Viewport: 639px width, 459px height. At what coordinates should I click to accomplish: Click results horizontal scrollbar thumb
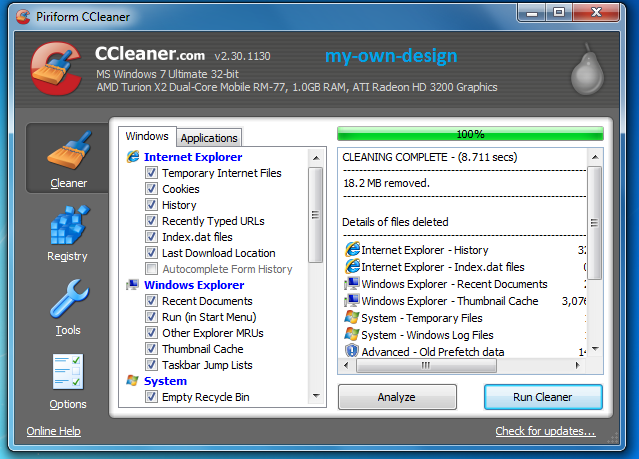(426, 365)
